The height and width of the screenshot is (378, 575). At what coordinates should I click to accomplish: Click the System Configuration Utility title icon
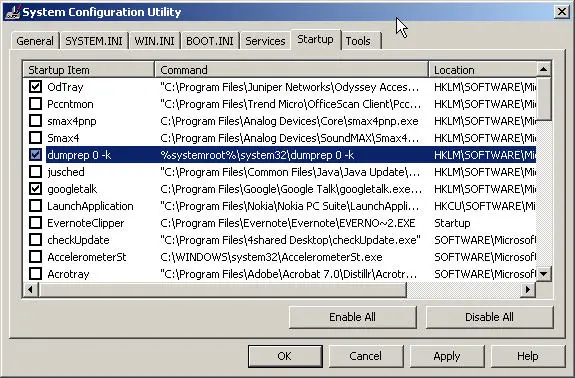[12, 12]
